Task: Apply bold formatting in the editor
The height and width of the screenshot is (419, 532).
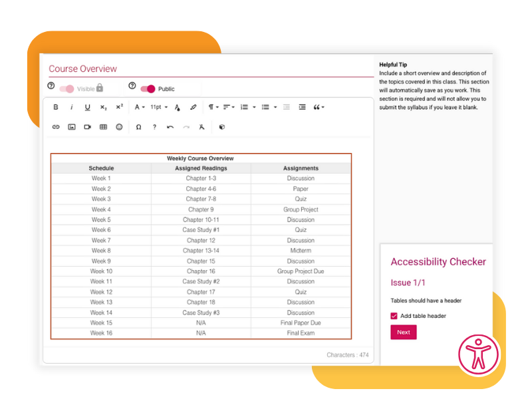Action: click(x=56, y=107)
